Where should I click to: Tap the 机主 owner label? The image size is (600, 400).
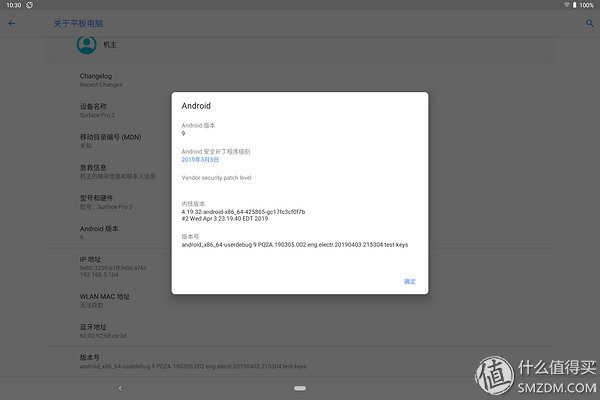110,45
